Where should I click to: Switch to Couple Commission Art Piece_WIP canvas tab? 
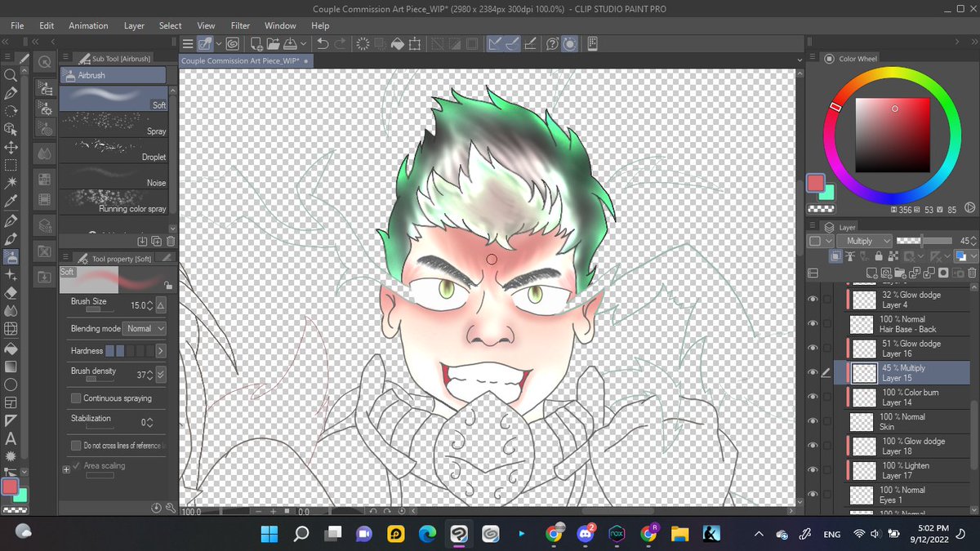245,61
